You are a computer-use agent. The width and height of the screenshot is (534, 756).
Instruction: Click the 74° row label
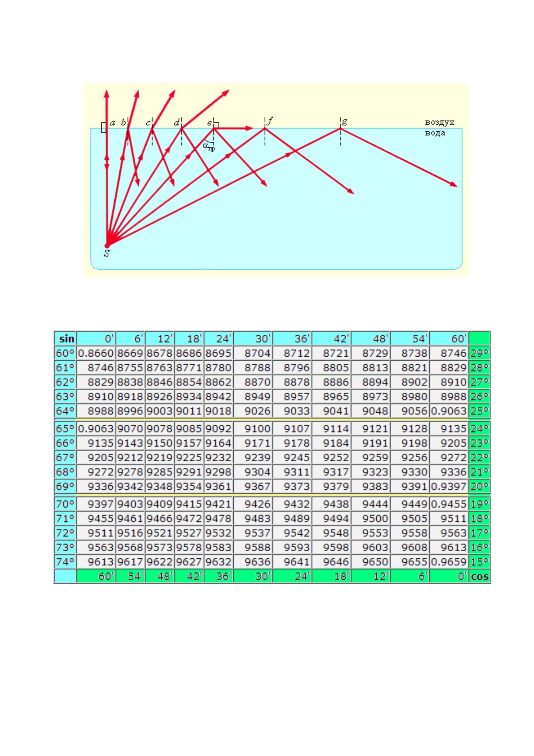click(x=65, y=562)
